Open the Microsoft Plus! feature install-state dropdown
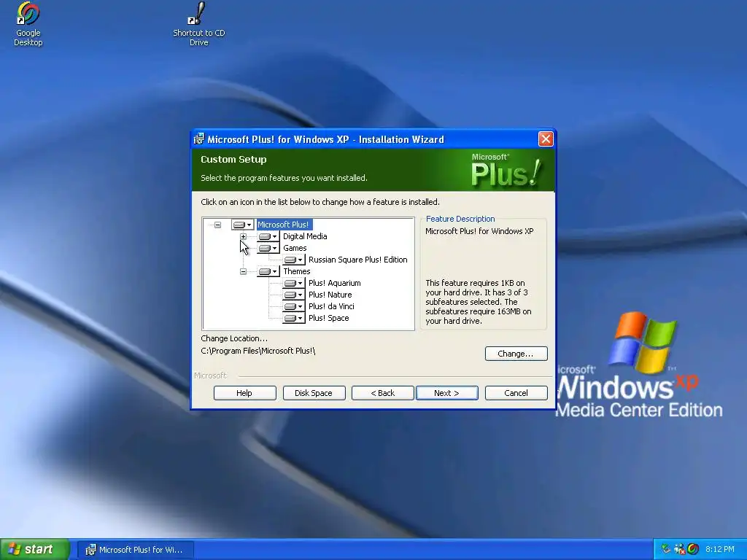Screen dimensions: 747x560 coord(242,225)
